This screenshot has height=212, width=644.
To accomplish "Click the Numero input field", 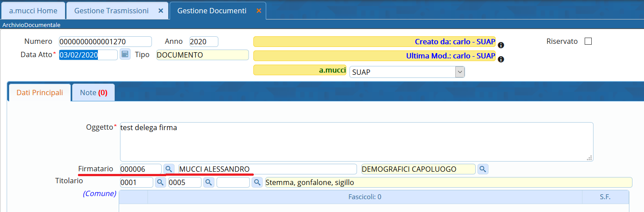I will 105,42.
